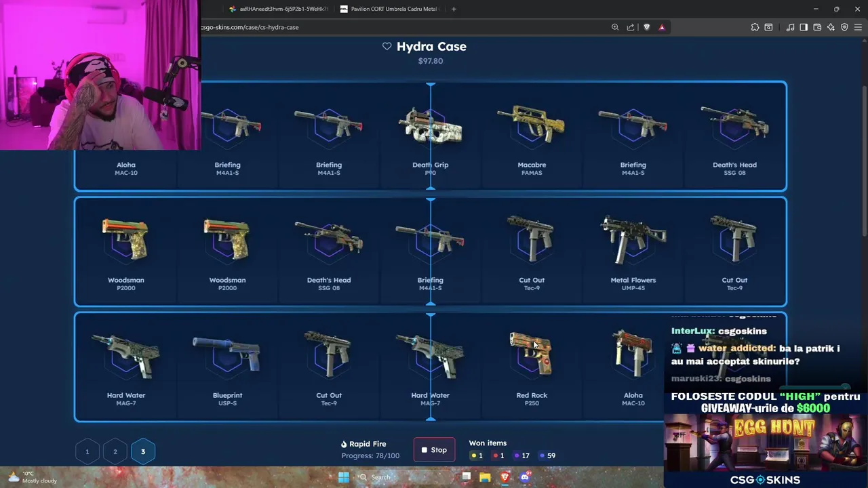Select reel count 2 hexagon
The height and width of the screenshot is (488, 868).
pos(115,451)
